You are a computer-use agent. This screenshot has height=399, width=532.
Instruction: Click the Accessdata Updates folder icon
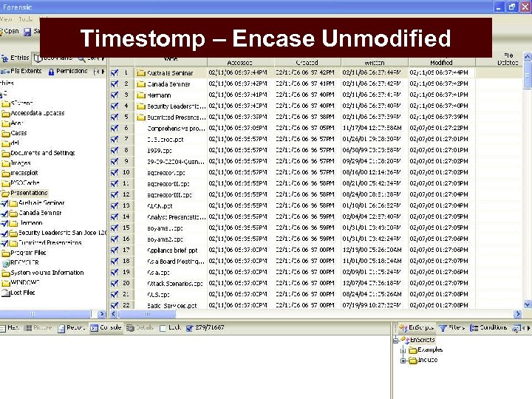5,114
